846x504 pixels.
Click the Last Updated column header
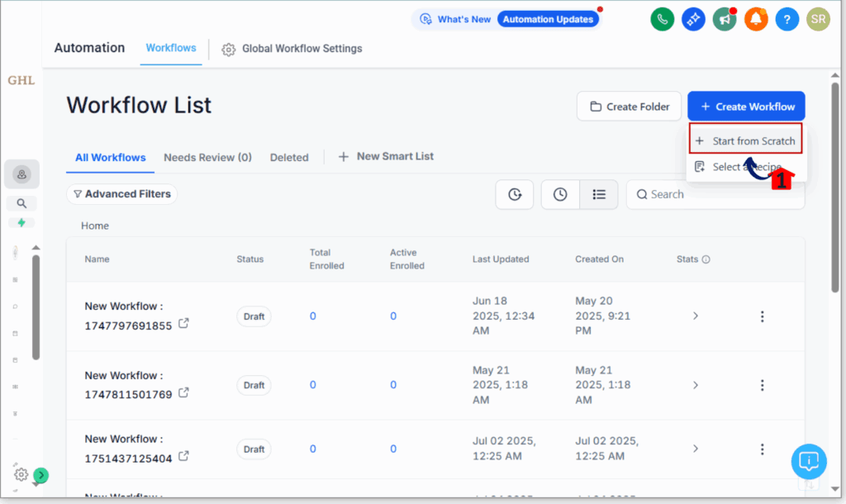point(501,259)
